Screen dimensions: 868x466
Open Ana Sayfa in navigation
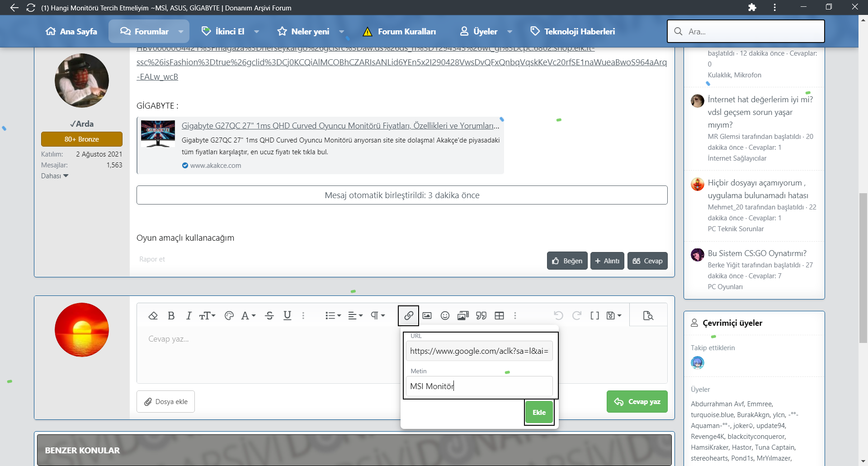(71, 32)
